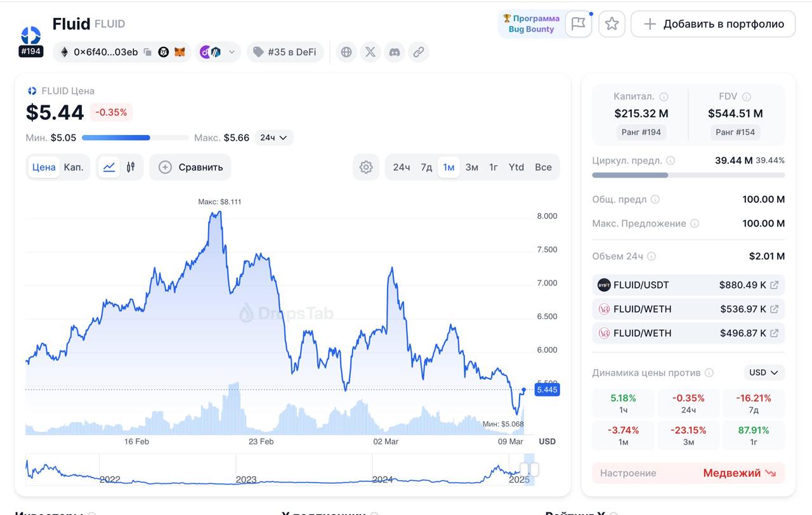The height and width of the screenshot is (515, 812).
Task: Click the Объем 24ч info icon
Action: point(652,256)
